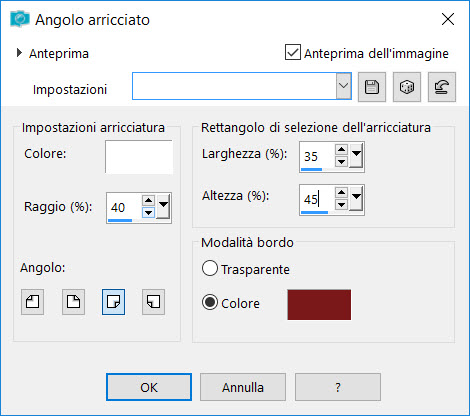The width and height of the screenshot is (470, 416).
Task: Select the bottom-right corner curl icon
Action: pyautogui.click(x=113, y=302)
